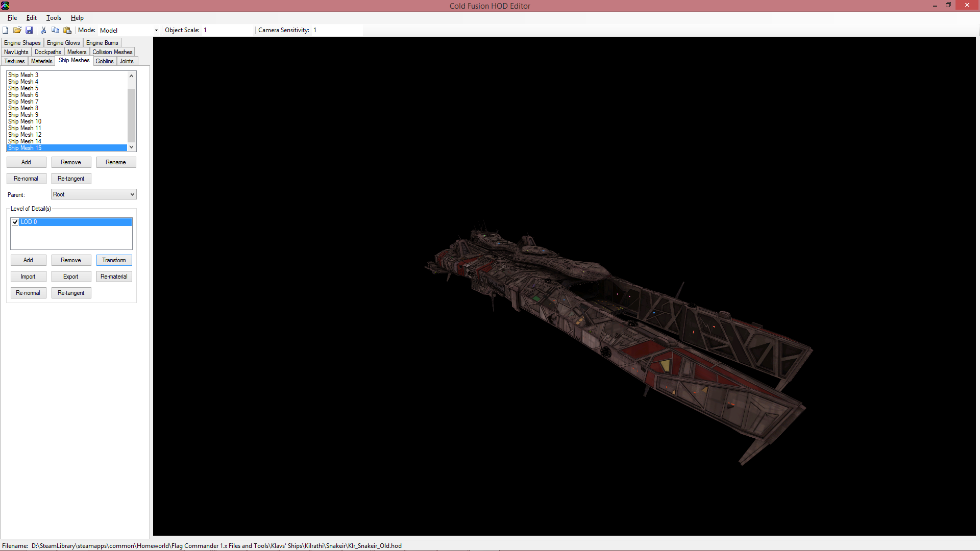Click the Camera Sensitivity input field
The width and height of the screenshot is (980, 551).
[x=337, y=30]
